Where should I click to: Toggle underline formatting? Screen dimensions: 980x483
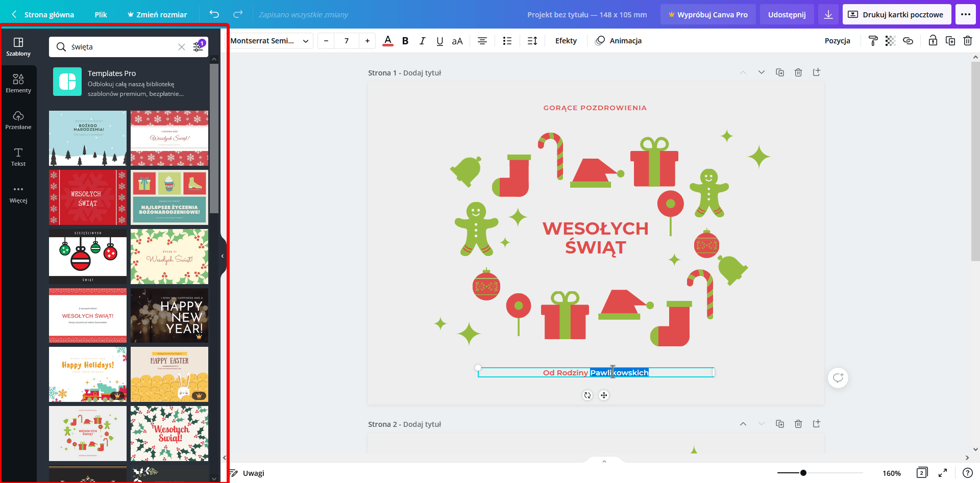point(439,41)
